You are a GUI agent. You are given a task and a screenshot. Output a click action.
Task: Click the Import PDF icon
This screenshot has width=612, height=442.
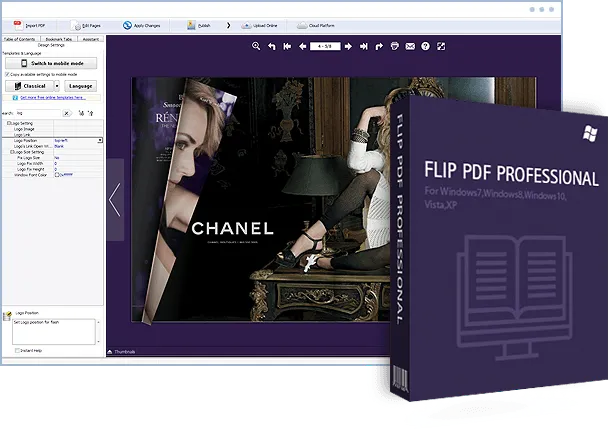point(18,25)
